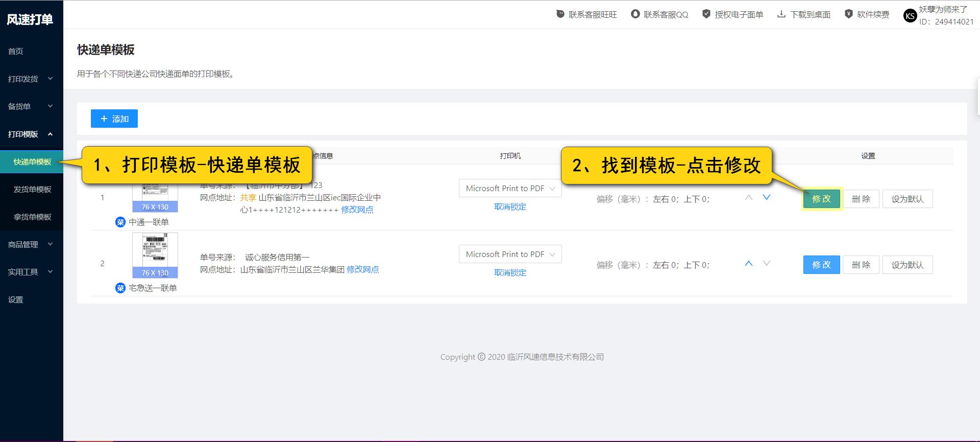Expand the 商品管理 menu
The height and width of the screenshot is (442, 980).
pos(32,244)
